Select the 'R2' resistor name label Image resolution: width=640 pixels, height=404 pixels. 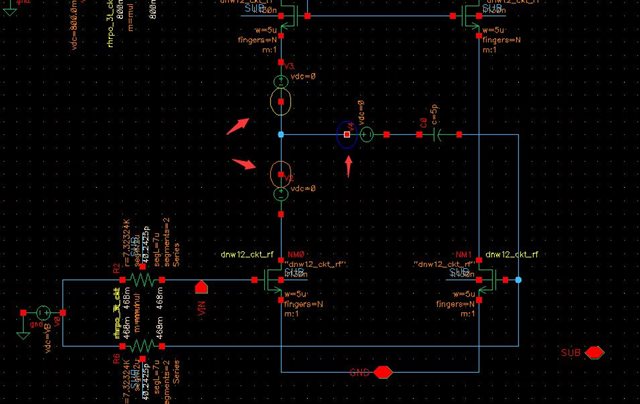[x=117, y=268]
